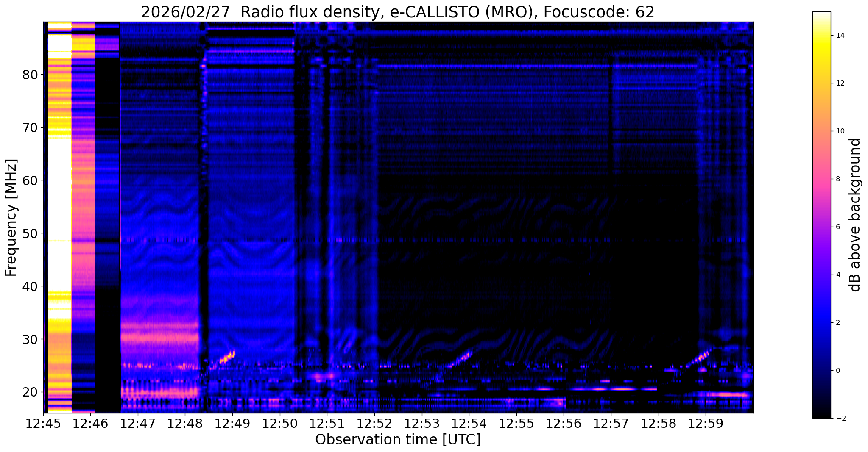Click the colorbar tick label 10
This screenshot has height=452, width=868.
840,131
